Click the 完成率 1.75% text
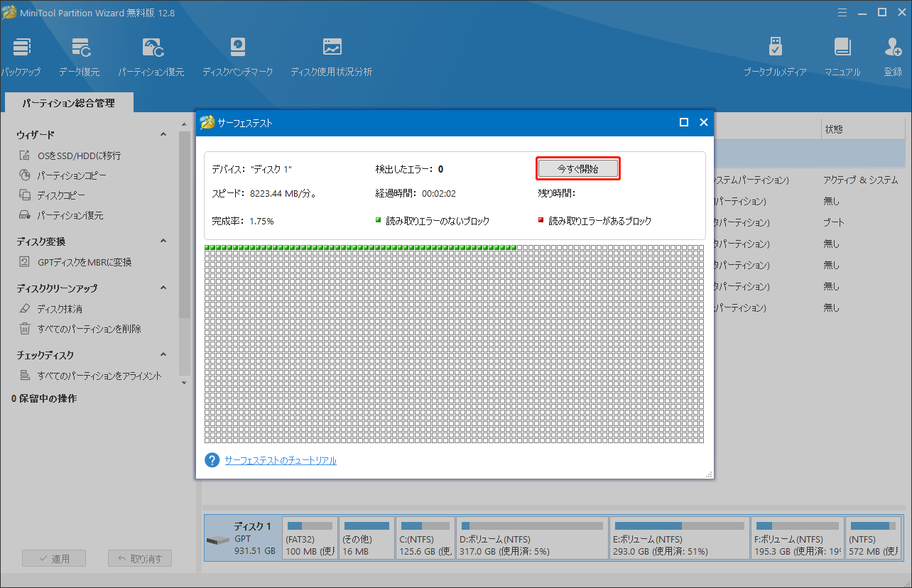This screenshot has width=912, height=588. pos(243,222)
